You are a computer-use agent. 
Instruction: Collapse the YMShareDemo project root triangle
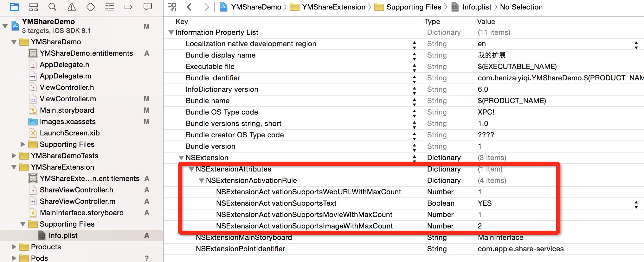click(5, 26)
